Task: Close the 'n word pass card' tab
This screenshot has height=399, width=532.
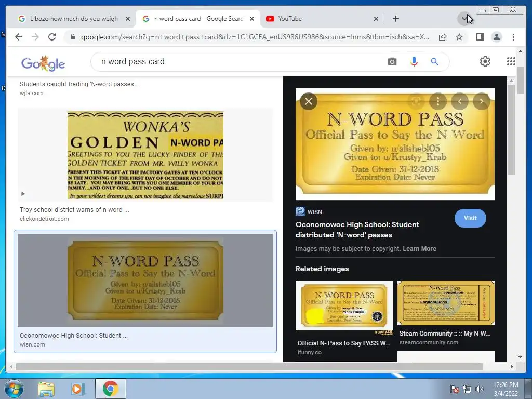Action: click(x=252, y=19)
